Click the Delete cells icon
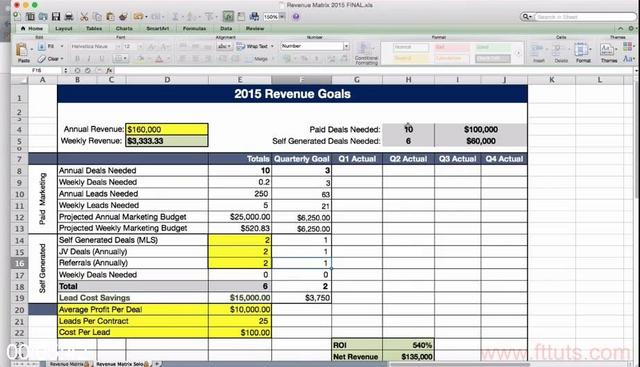 click(x=561, y=52)
